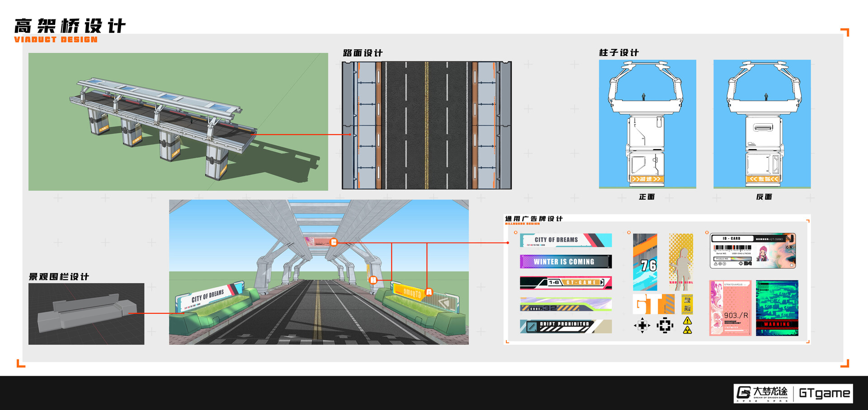Select the pixel crosshair bracket icon
The image size is (868, 410).
tap(665, 325)
